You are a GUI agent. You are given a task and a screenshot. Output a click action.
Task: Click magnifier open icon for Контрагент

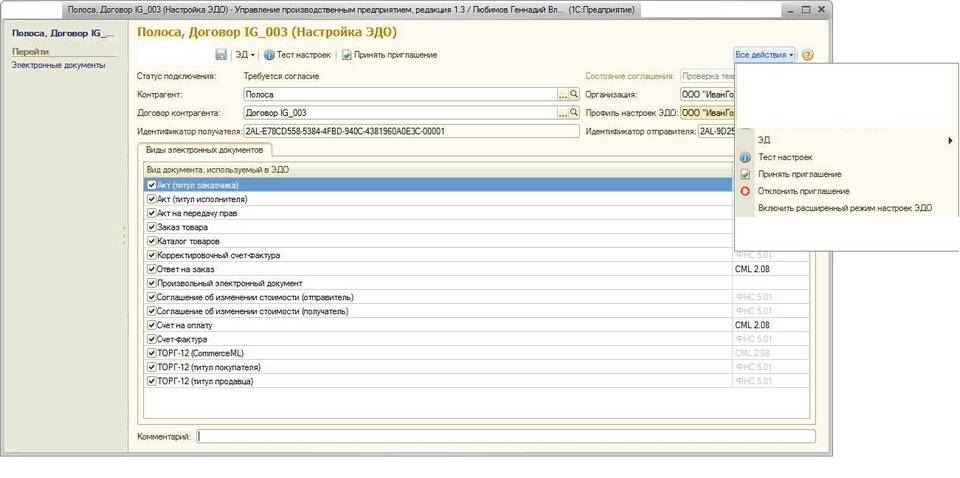[x=574, y=95]
